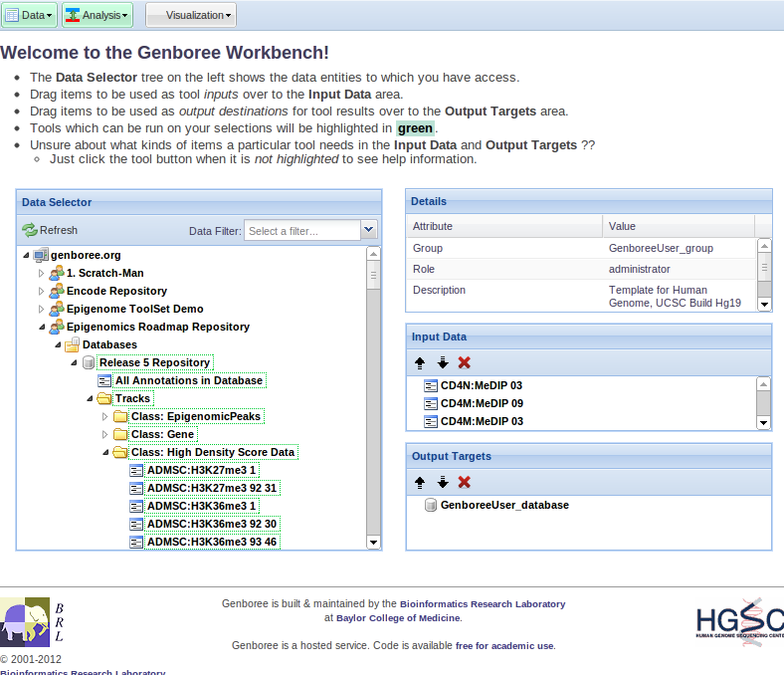The image size is (784, 675).
Task: Collapse Class: High Density Score Data folder
Action: pyautogui.click(x=105, y=452)
